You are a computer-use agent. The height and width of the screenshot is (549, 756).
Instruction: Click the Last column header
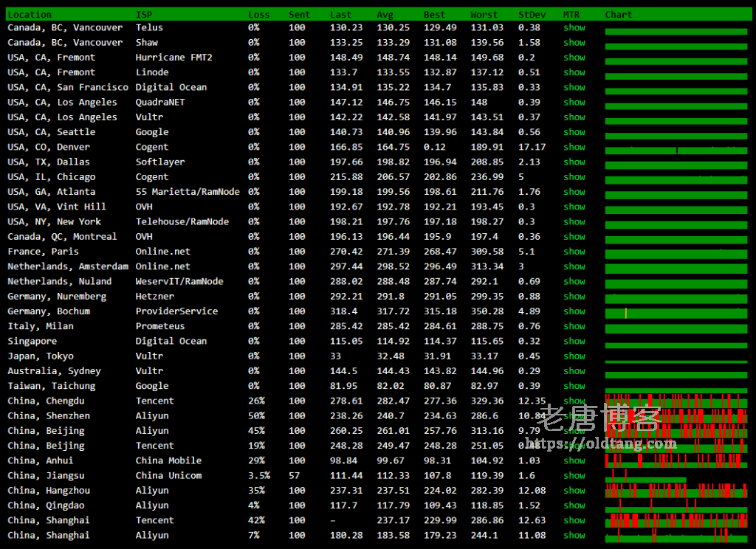pos(340,15)
